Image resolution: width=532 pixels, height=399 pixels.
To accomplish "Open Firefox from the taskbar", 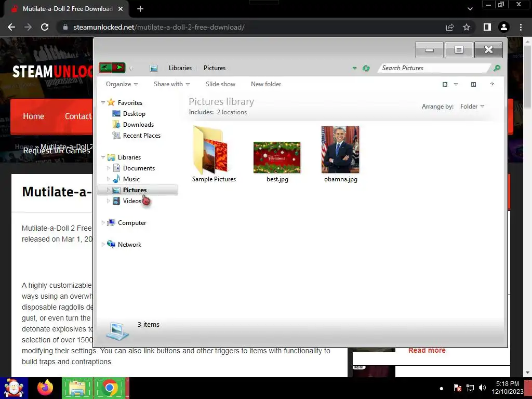I will [45, 388].
